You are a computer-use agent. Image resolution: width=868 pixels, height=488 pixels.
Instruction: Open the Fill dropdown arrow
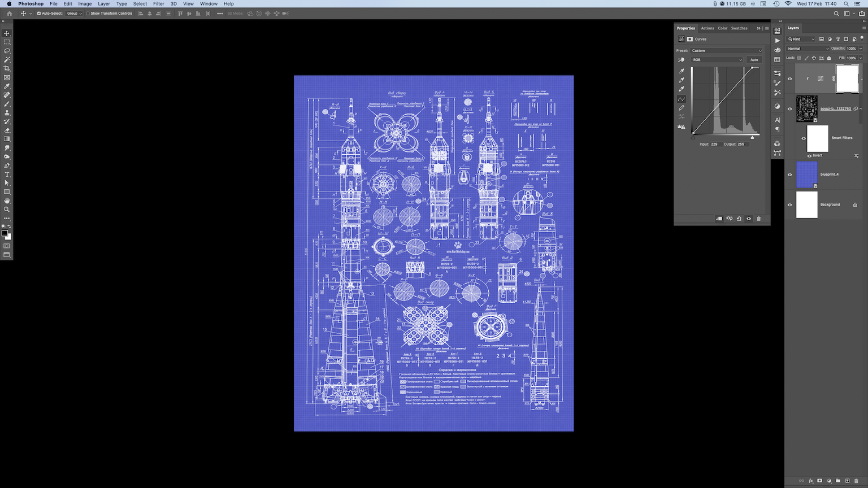[861, 58]
